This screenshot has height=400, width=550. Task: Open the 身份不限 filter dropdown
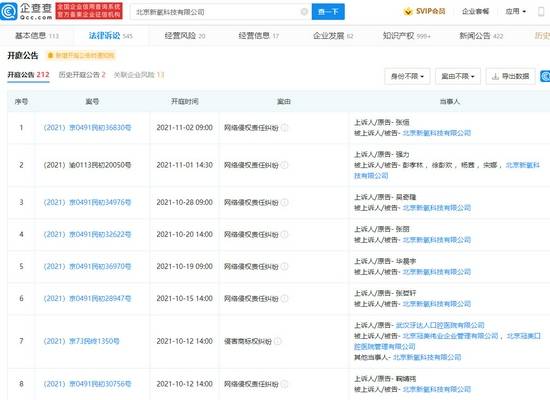point(407,76)
